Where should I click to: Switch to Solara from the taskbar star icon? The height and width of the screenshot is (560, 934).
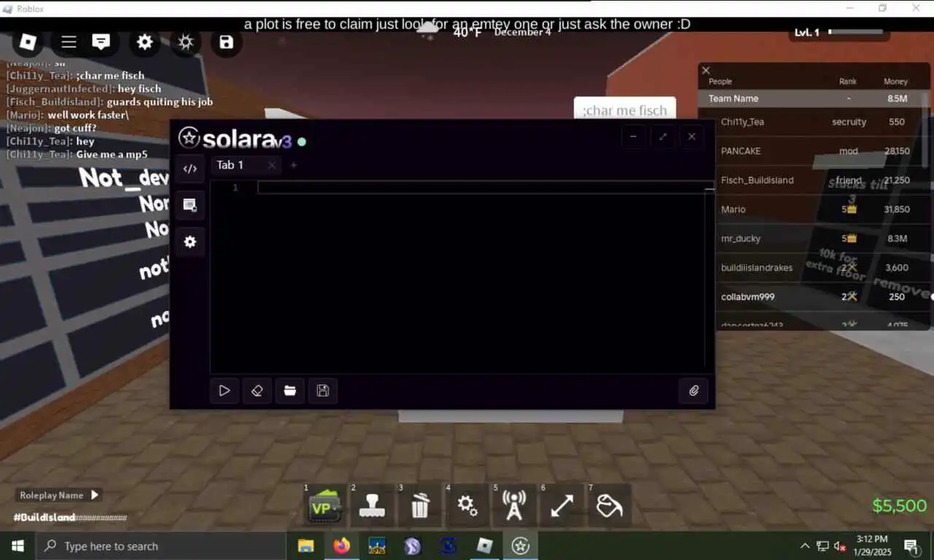[520, 545]
